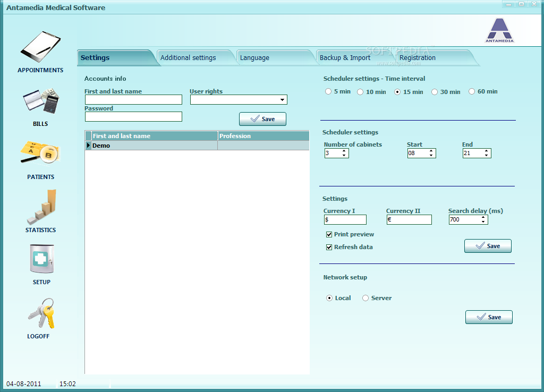Select 10 min time interval
This screenshot has height=392, width=544.
tap(360, 92)
